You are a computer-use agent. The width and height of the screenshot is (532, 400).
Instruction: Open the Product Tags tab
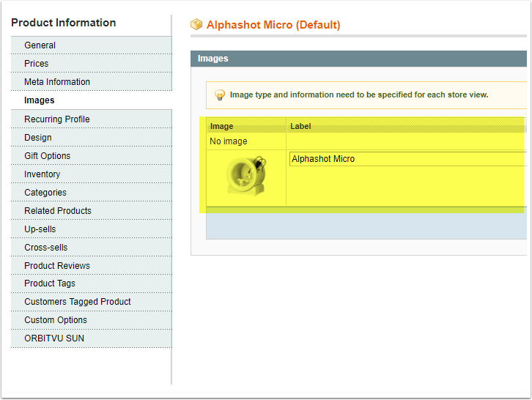pos(92,284)
